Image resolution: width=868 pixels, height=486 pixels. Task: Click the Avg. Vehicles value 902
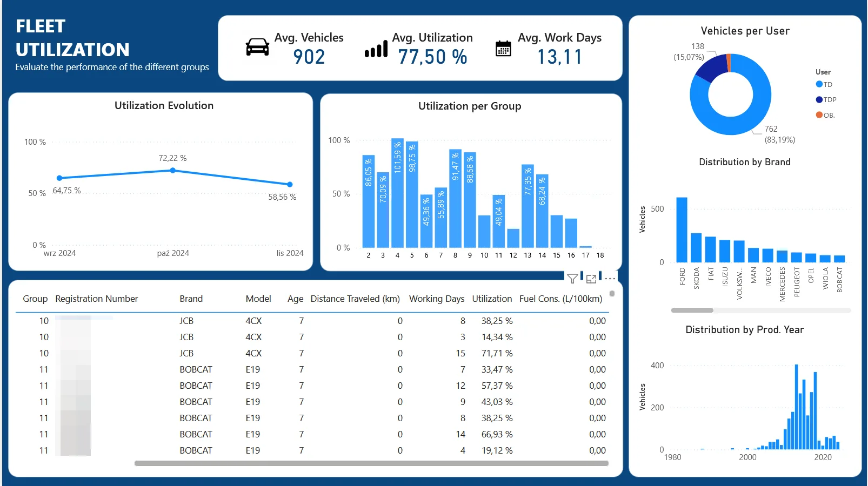[309, 57]
